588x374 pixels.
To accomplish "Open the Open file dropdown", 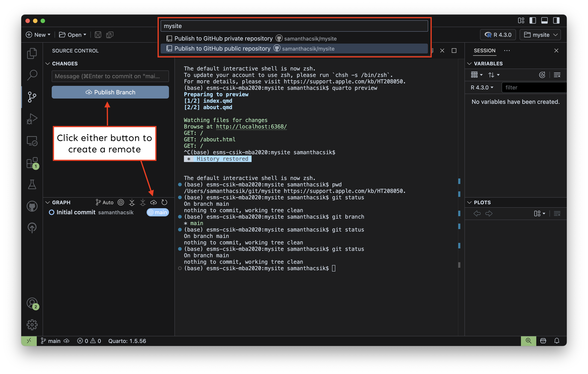I will tap(73, 35).
